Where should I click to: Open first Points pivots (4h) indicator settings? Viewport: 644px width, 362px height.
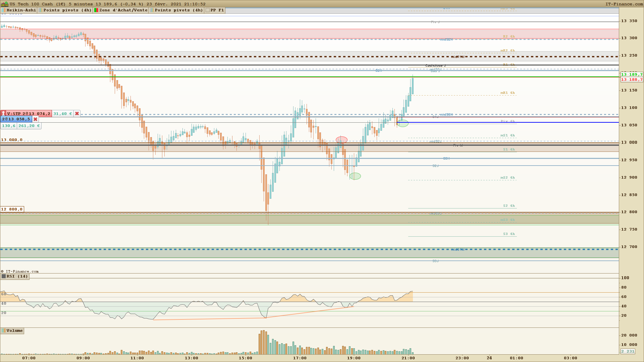(x=67, y=10)
